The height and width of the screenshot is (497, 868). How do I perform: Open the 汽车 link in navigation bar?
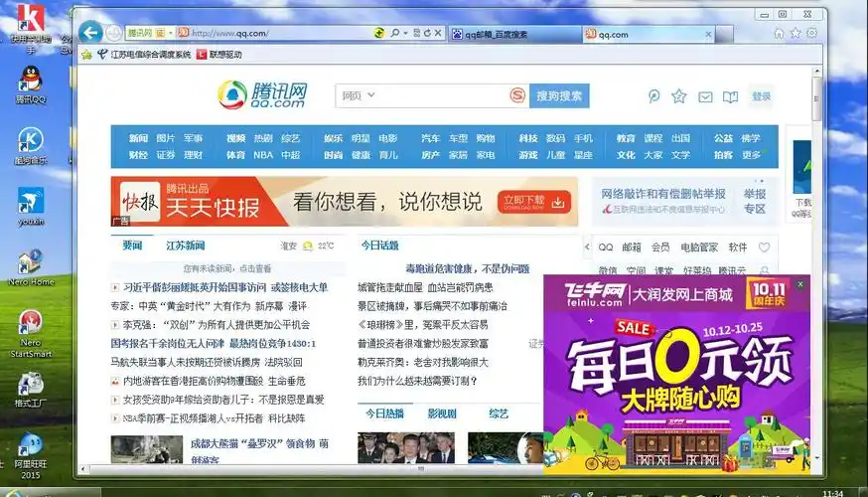(430, 138)
